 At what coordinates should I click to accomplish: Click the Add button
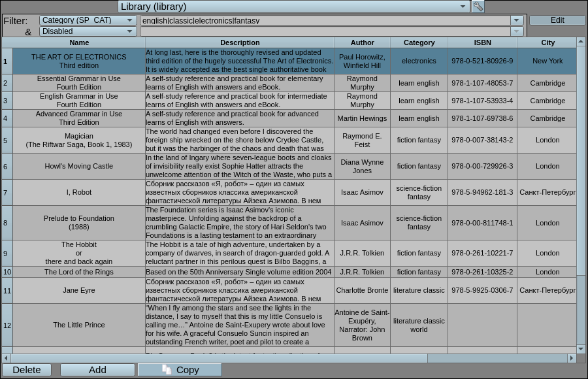(97, 370)
